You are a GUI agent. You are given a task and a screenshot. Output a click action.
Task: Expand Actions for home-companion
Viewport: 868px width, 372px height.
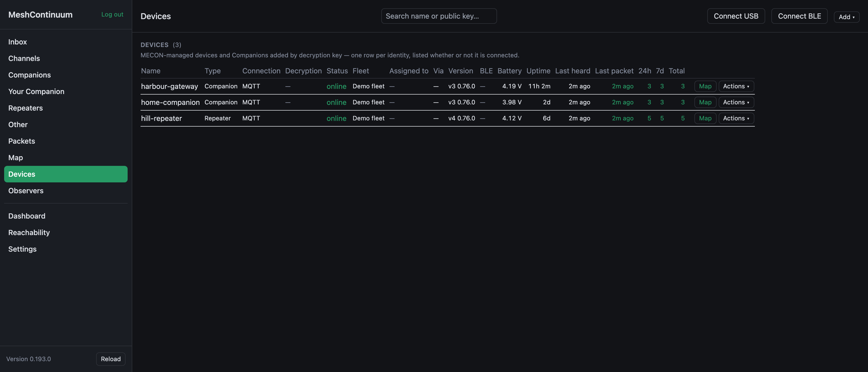click(x=736, y=102)
